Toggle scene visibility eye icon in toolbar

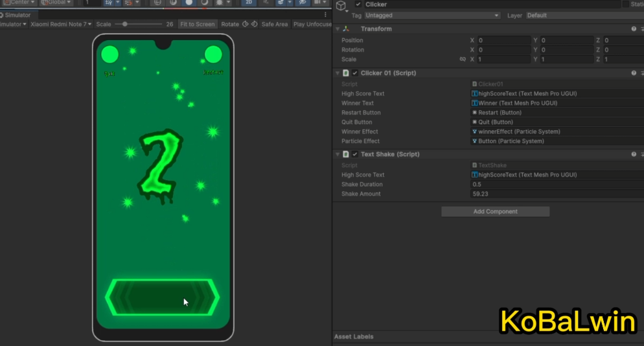coord(303,3)
